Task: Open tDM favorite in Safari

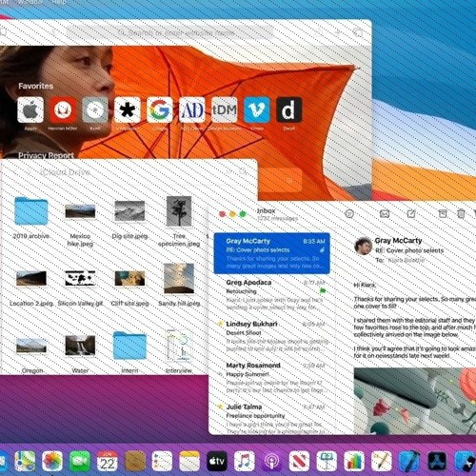Action: point(225,109)
